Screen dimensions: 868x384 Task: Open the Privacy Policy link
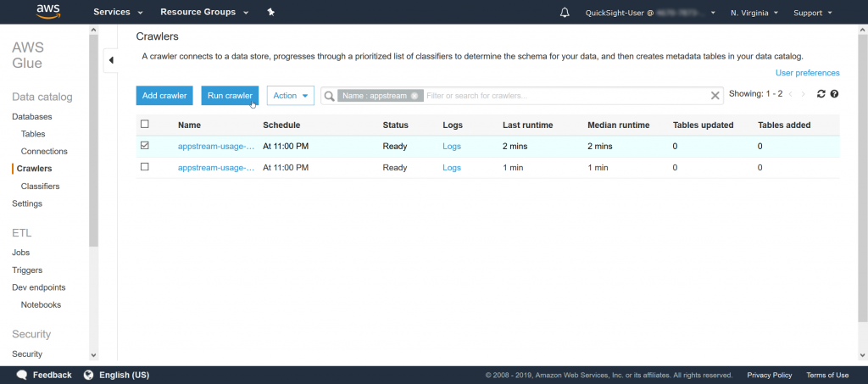coord(770,375)
